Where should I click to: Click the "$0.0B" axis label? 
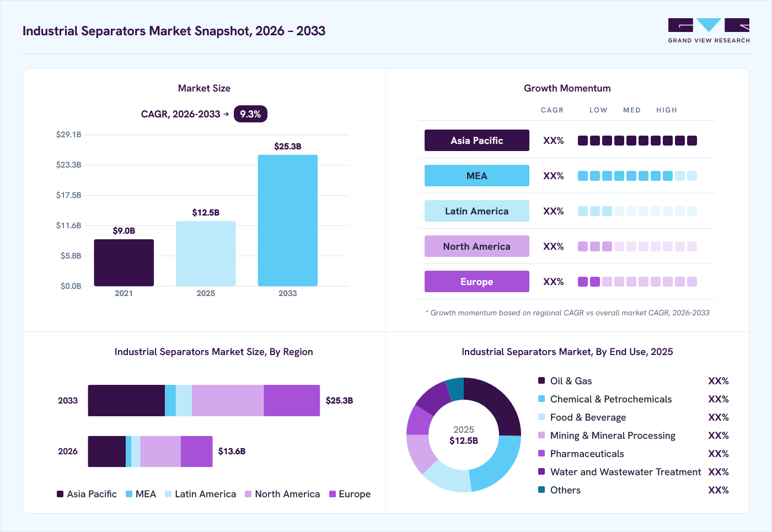[71, 286]
